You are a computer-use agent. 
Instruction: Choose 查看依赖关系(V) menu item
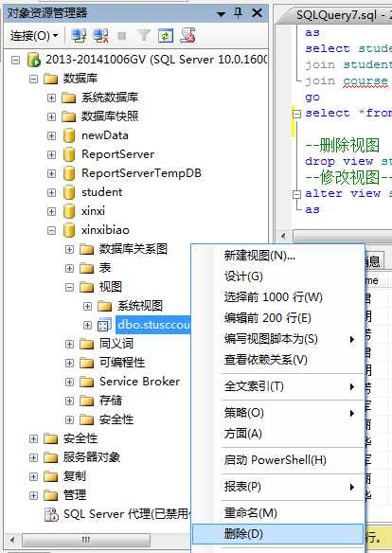(278, 360)
